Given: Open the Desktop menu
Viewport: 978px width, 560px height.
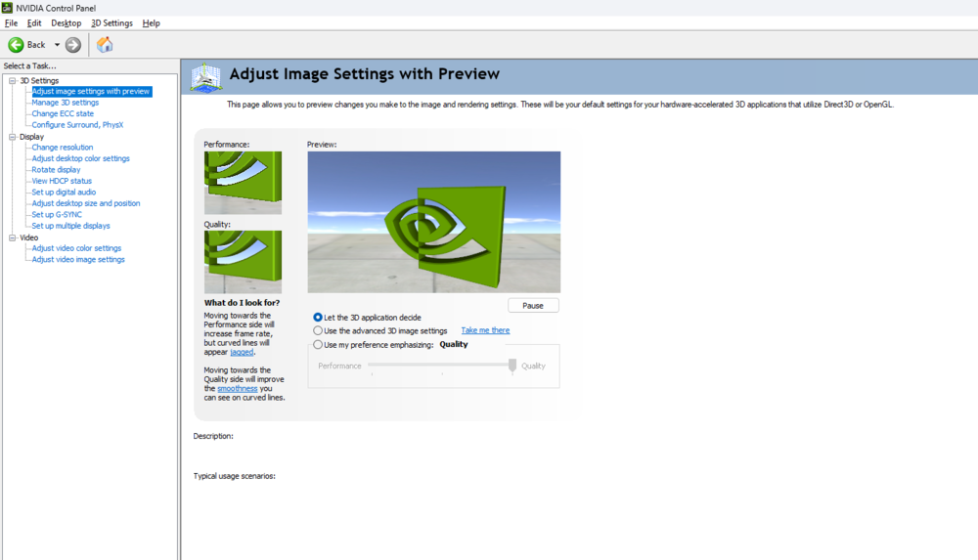Looking at the screenshot, I should click(67, 23).
